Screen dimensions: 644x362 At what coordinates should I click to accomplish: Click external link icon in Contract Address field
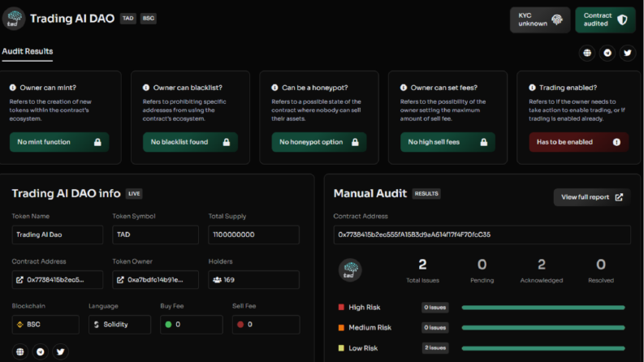[19, 280]
